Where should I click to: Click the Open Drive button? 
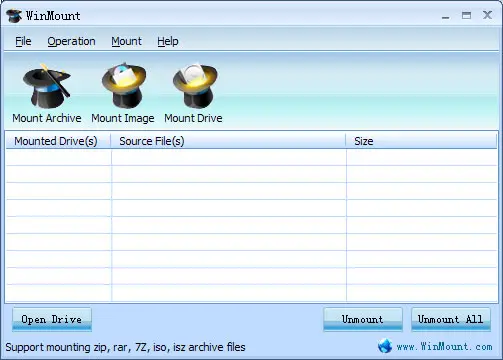(x=52, y=319)
